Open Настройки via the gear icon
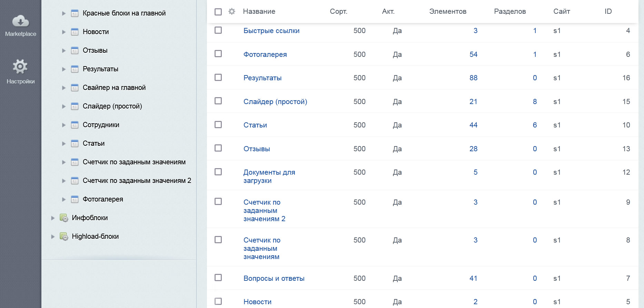This screenshot has height=308, width=644. tap(20, 66)
